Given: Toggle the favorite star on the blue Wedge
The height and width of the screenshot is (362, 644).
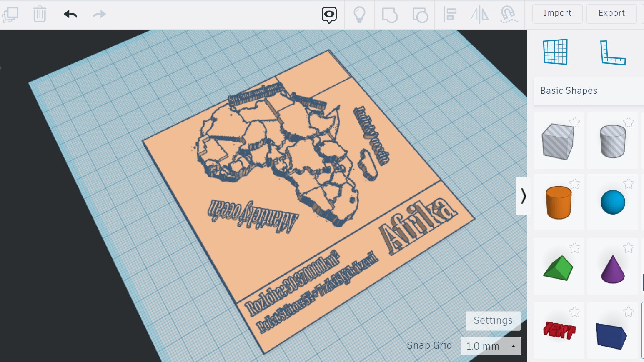Looking at the screenshot, I should (629, 311).
